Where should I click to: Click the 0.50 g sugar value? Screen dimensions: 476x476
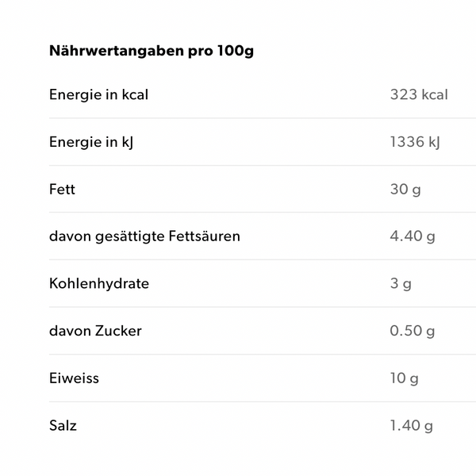[413, 331]
